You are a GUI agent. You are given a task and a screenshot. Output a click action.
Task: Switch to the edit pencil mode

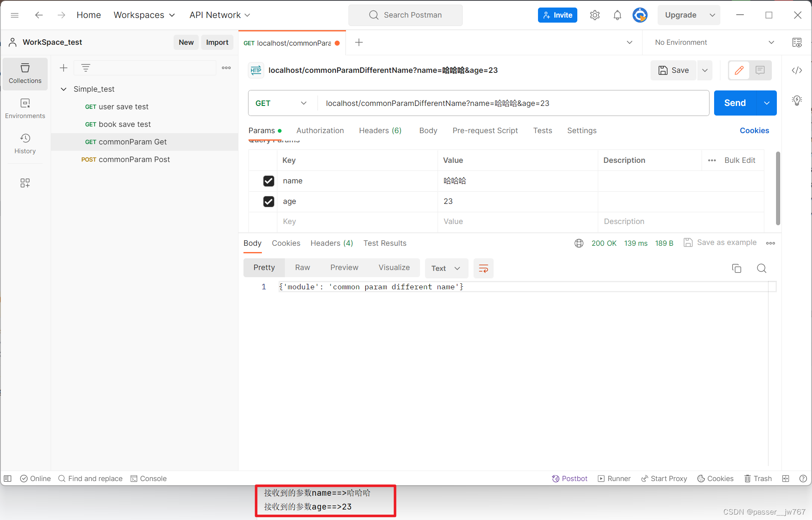(x=739, y=70)
